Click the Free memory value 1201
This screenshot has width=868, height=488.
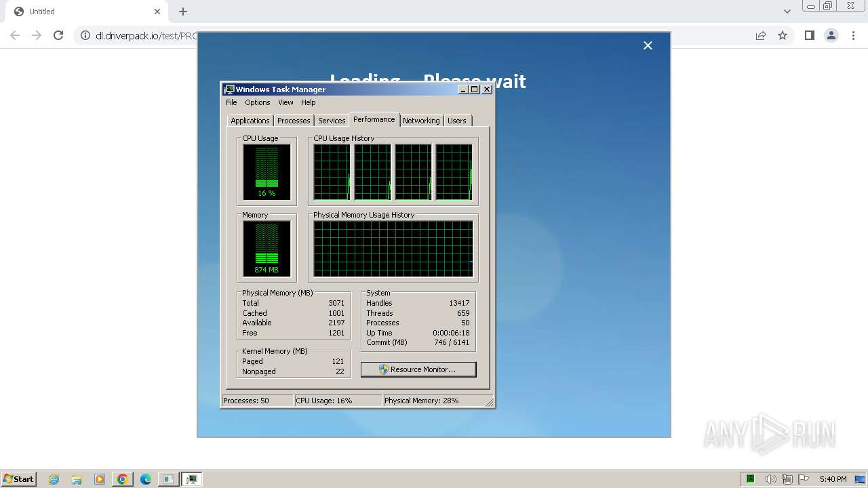click(336, 333)
